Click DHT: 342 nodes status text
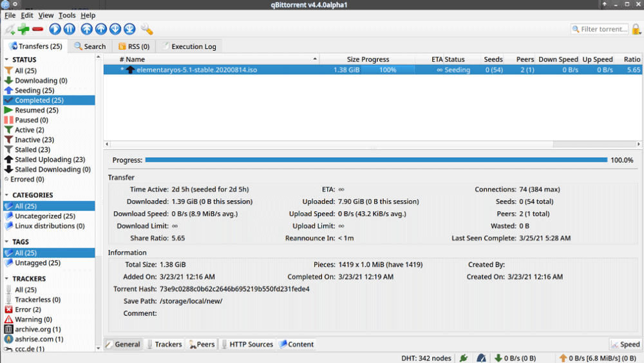 click(426, 358)
